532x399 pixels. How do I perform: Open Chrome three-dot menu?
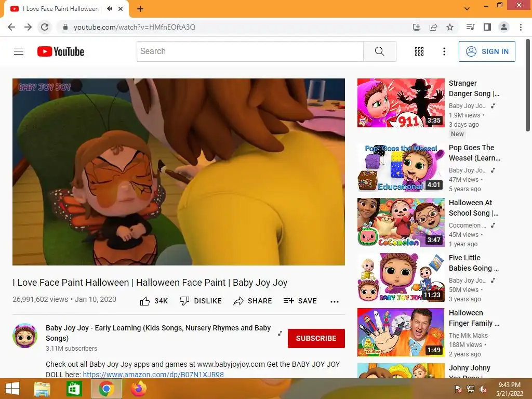click(x=521, y=27)
